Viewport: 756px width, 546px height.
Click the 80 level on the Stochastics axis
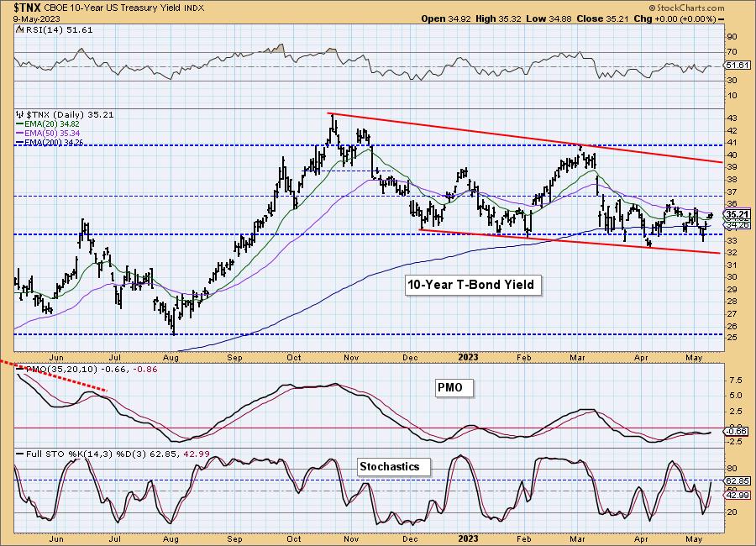[x=732, y=469]
